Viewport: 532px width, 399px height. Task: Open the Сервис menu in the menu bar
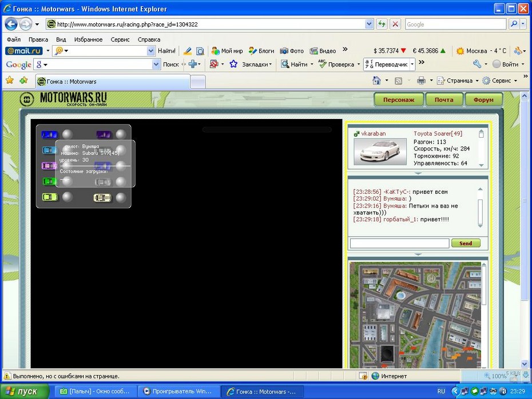point(120,39)
